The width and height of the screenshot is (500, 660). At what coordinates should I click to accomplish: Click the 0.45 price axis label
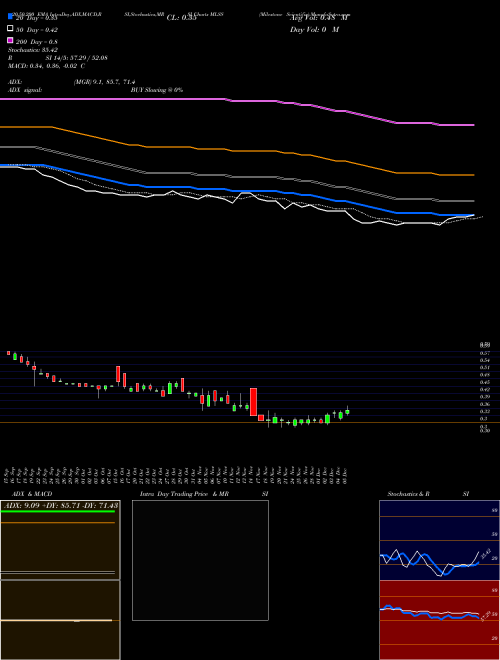pos(484,382)
